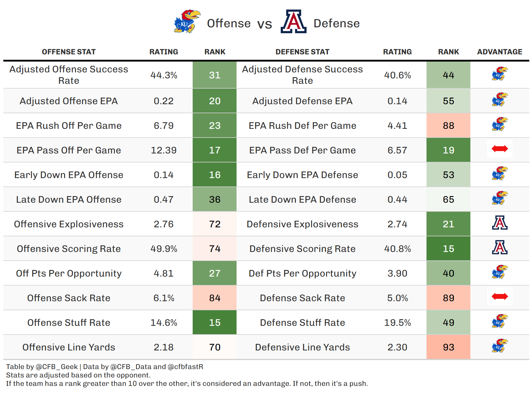Image resolution: width=532 pixels, height=394 pixels.
Task: Select green rank 15 cell for Offense Stuff Rate
Action: pyautogui.click(x=215, y=323)
